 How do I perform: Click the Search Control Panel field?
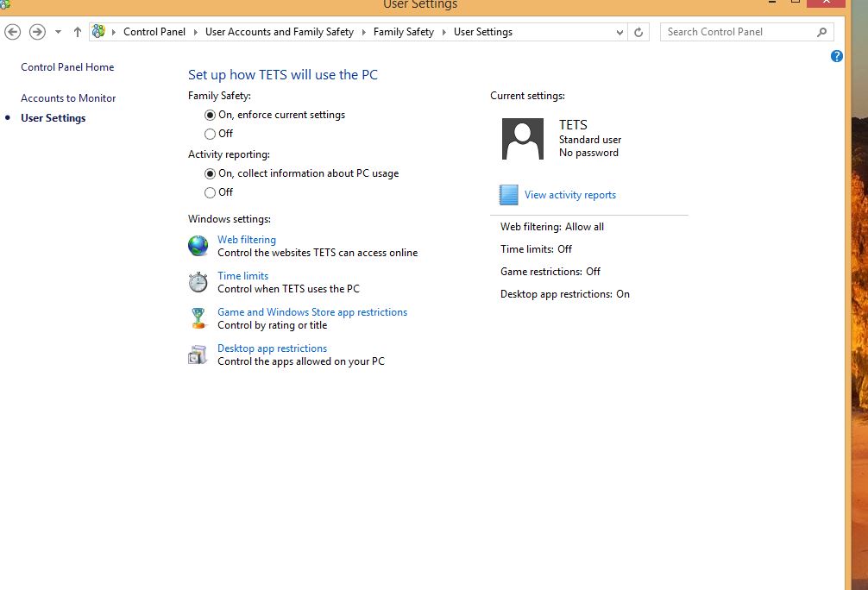746,32
